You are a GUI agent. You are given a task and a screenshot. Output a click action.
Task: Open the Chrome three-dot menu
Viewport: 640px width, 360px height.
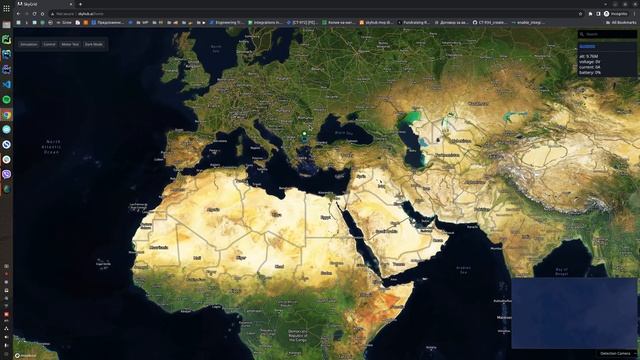tap(635, 14)
